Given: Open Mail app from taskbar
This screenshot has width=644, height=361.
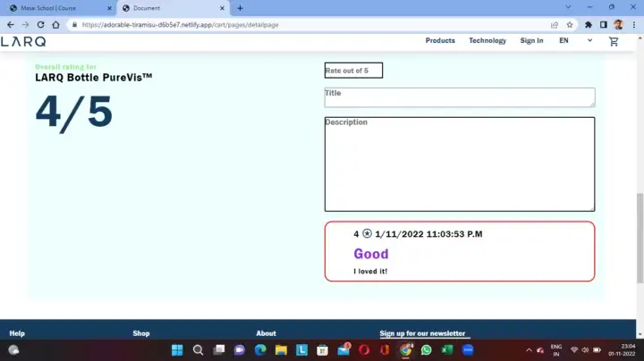Looking at the screenshot, I should (343, 350).
